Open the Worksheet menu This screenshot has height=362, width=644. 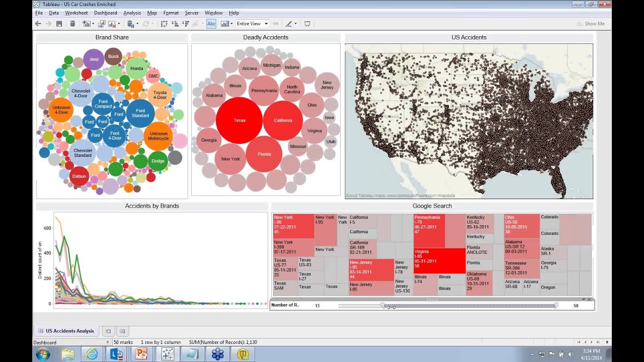click(x=76, y=13)
